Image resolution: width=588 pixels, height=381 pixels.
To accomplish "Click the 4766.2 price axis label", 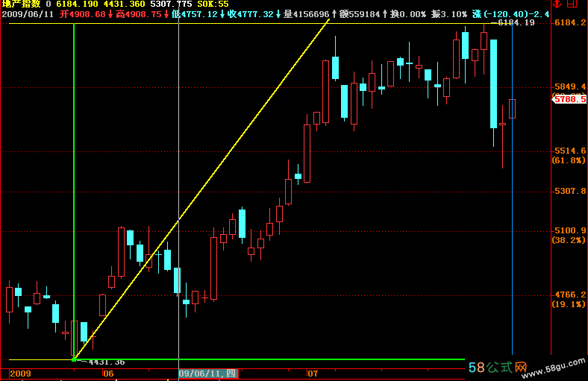I will coord(570,295).
